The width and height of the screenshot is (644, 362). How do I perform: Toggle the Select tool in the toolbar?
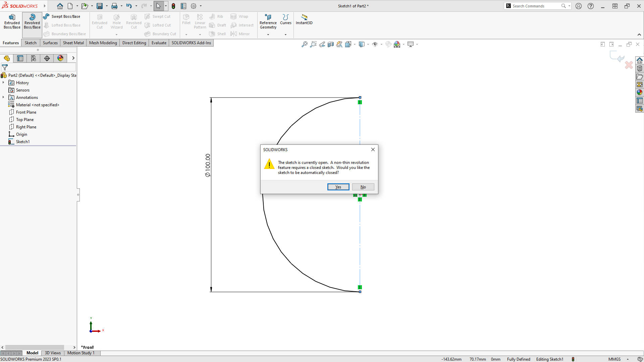(x=158, y=6)
